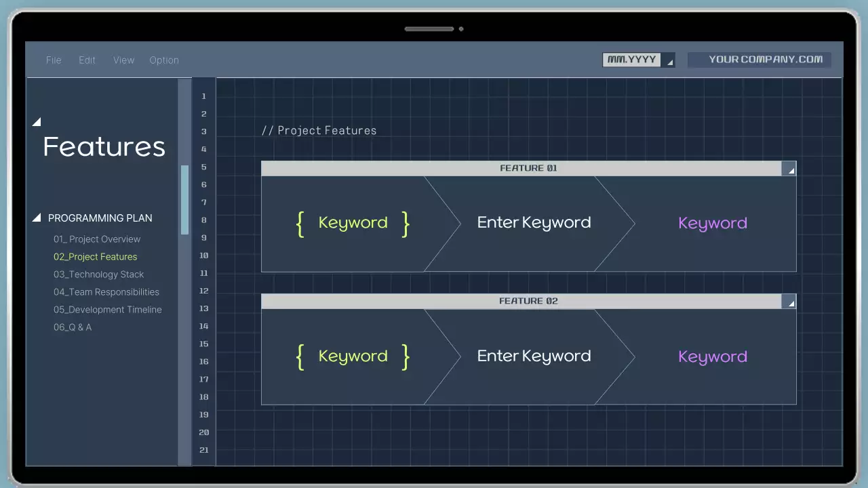
Task: Click the disclosure triangle above the Features title
Action: tap(37, 122)
